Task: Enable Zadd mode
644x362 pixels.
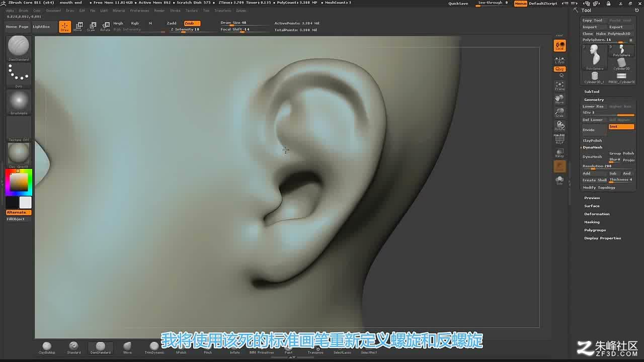Action: click(172, 23)
